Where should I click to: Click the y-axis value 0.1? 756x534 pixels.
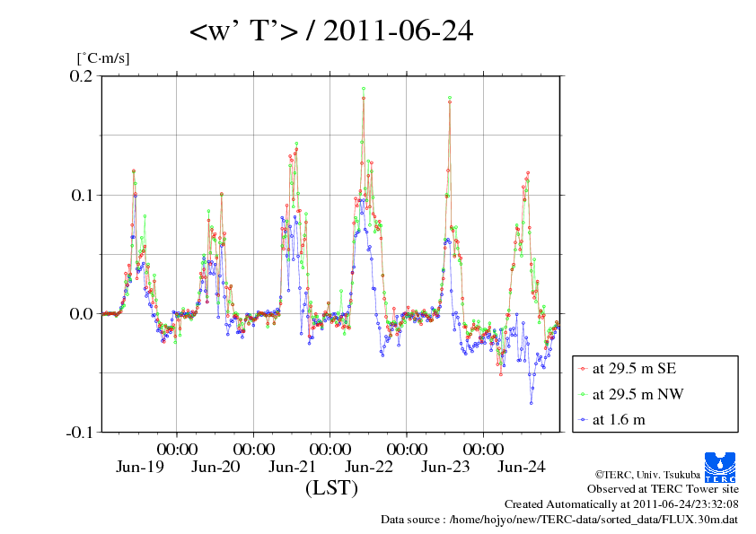tap(81, 195)
